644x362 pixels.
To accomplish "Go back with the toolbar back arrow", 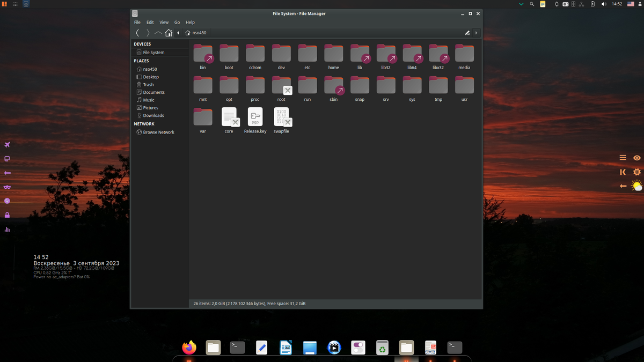I will coord(137,33).
